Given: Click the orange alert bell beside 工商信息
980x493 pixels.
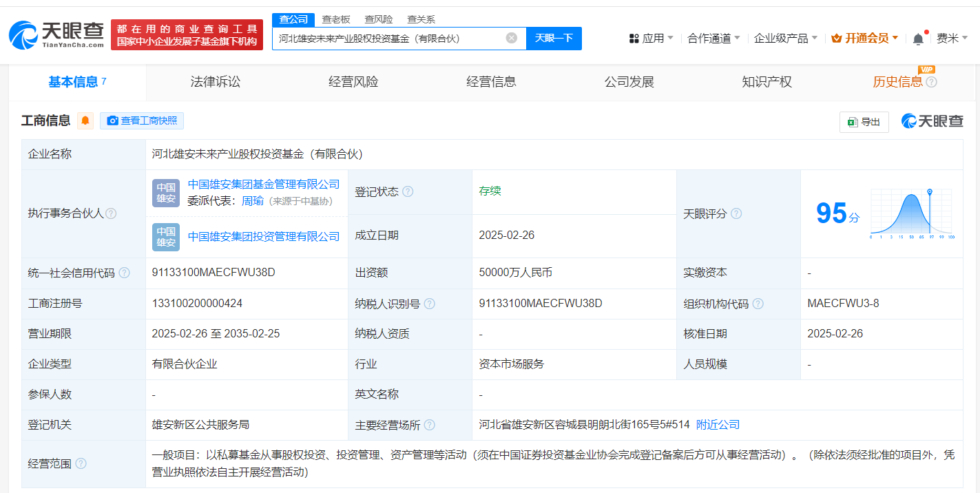Looking at the screenshot, I should [85, 121].
